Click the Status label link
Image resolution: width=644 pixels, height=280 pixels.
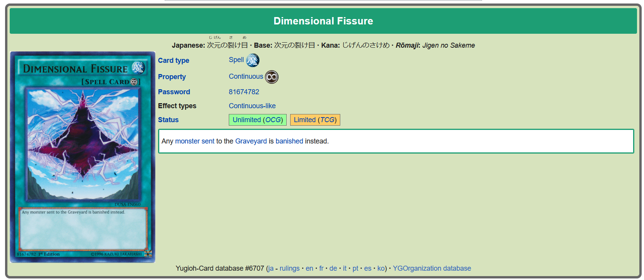(x=168, y=120)
